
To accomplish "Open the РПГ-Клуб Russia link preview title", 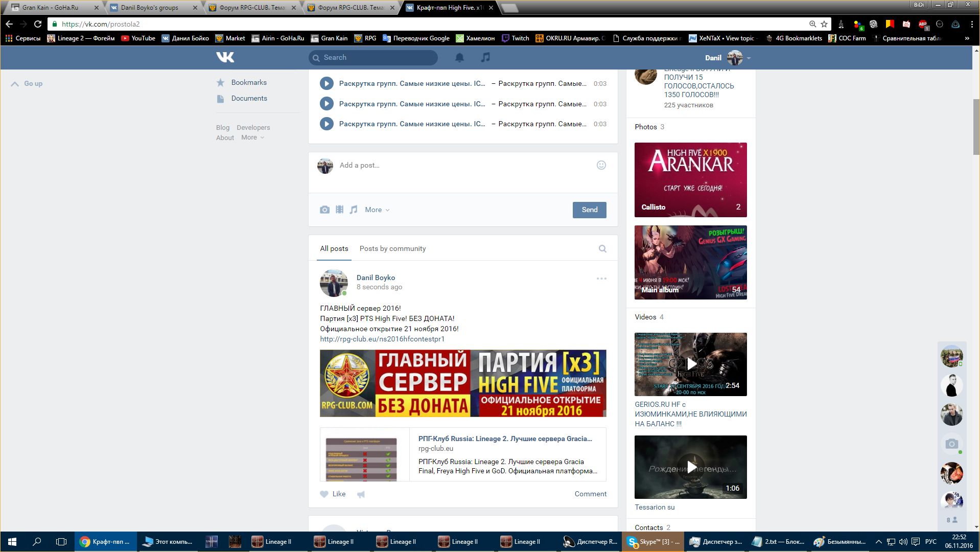I will [505, 439].
